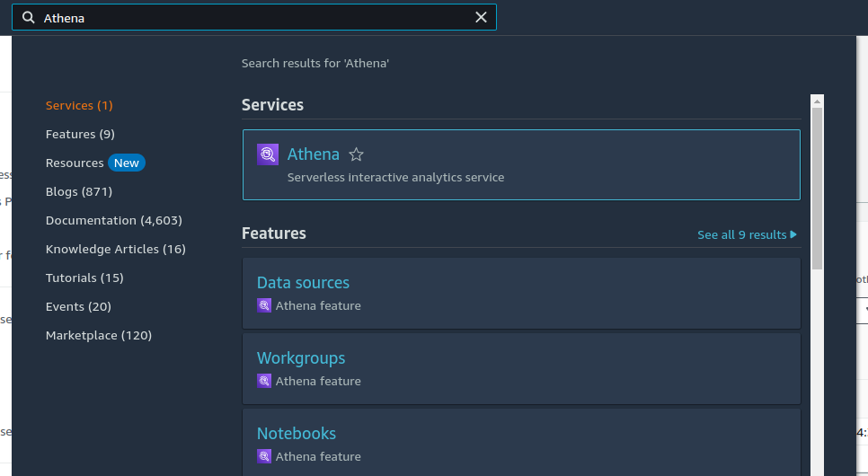The image size is (868, 476).
Task: Click the New badge beside Resources
Action: coord(126,163)
